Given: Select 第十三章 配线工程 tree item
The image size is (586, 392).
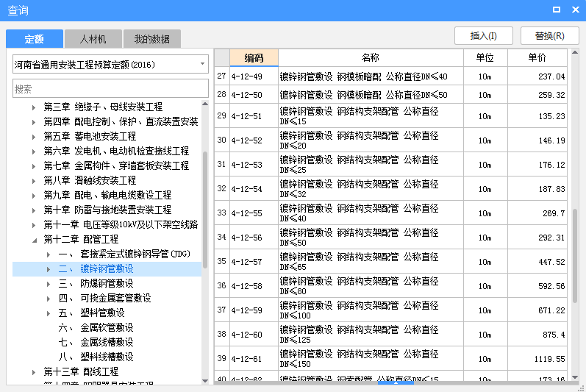Looking at the screenshot, I should pyautogui.click(x=81, y=371).
